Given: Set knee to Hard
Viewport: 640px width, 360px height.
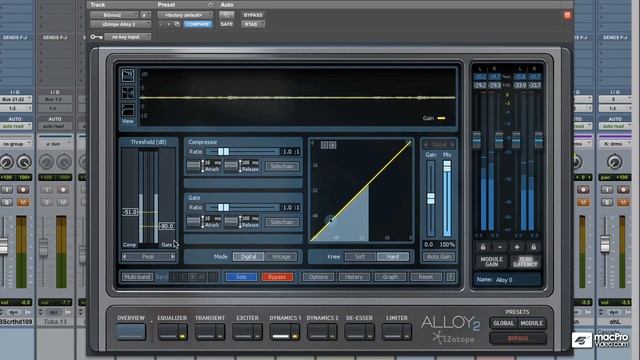Looking at the screenshot, I should [x=393, y=257].
